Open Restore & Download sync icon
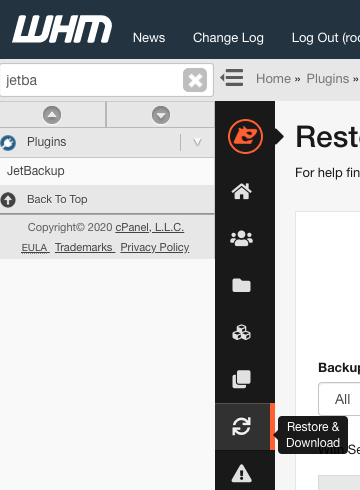This screenshot has width=360, height=490. click(241, 426)
